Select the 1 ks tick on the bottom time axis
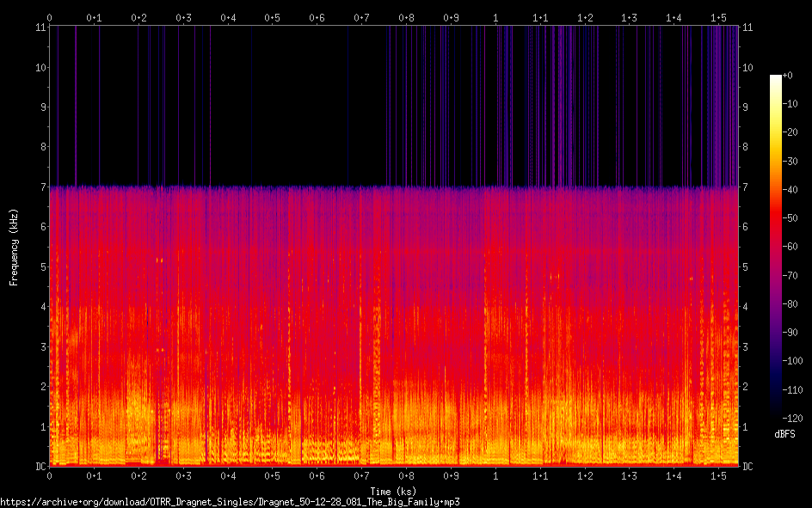The image size is (812, 508). 495,474
